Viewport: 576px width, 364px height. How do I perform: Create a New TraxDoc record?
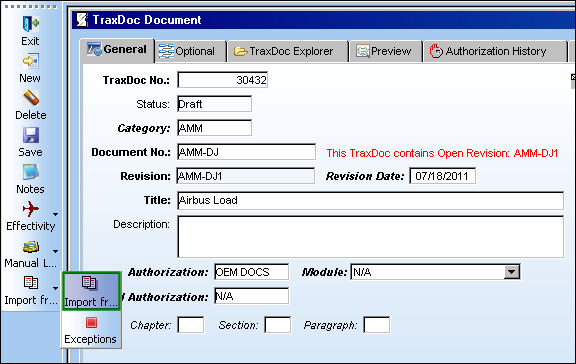pyautogui.click(x=30, y=61)
